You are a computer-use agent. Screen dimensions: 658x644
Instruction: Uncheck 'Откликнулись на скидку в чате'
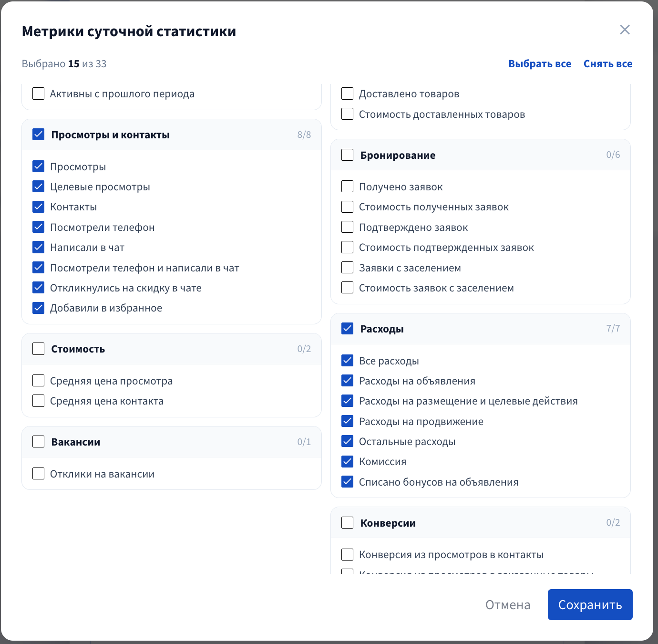click(39, 288)
